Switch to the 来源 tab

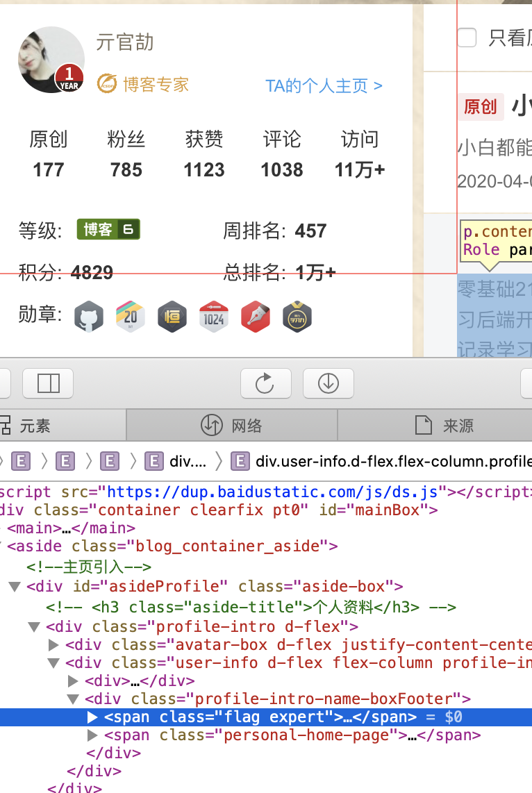pyautogui.click(x=435, y=426)
